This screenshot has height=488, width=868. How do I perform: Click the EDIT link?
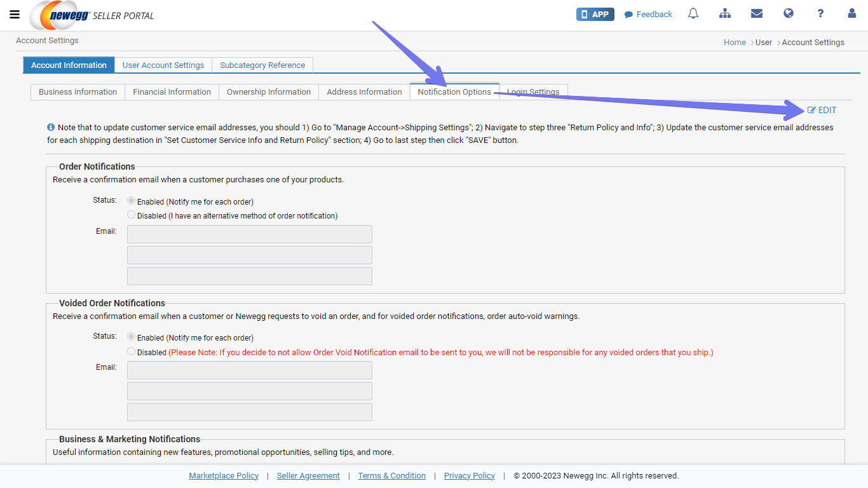click(x=822, y=110)
